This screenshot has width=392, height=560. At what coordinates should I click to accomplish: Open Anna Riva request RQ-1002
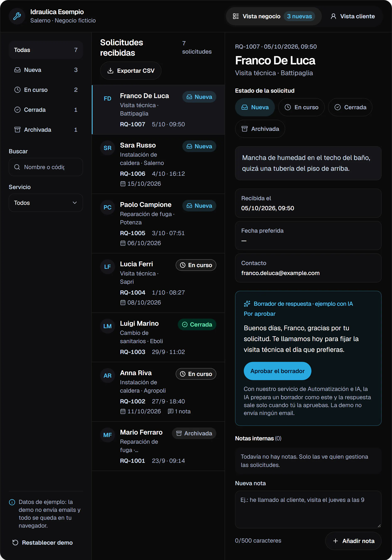click(158, 392)
